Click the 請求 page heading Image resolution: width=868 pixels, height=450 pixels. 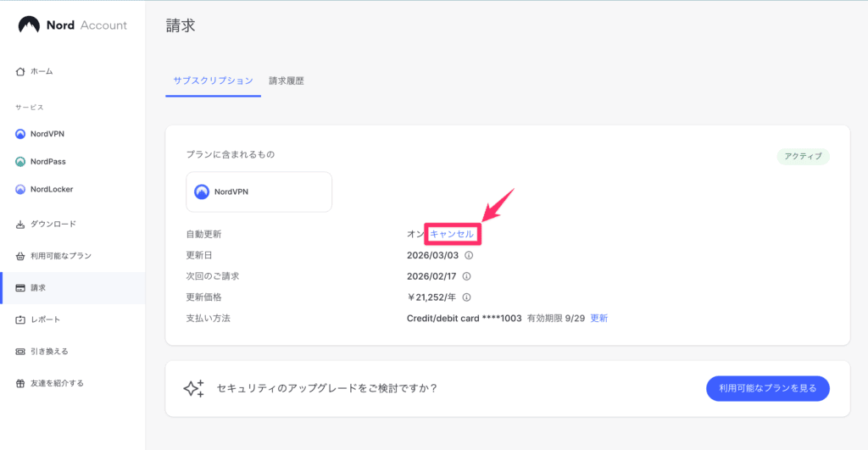pos(181,25)
